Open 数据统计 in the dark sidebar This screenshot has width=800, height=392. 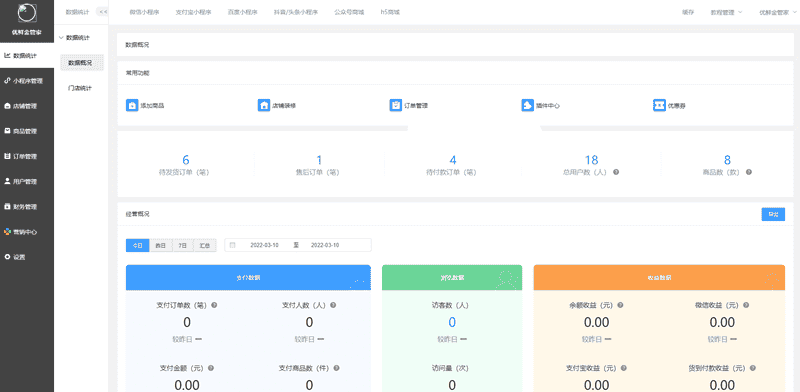(x=27, y=55)
